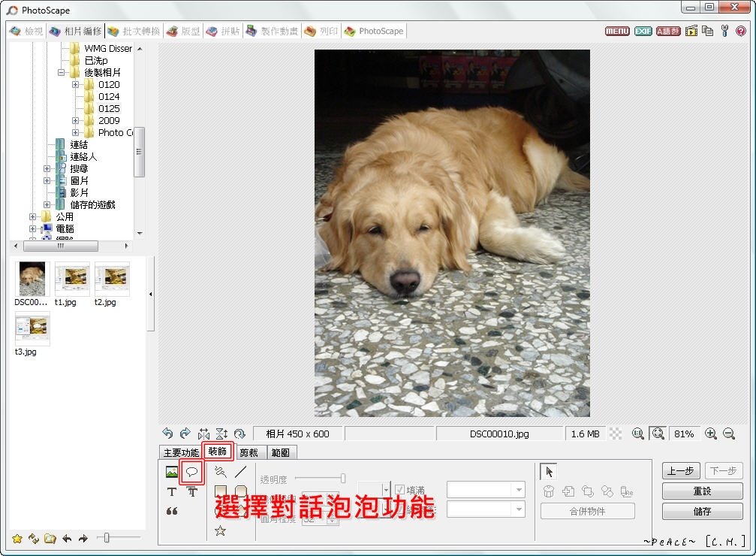The height and width of the screenshot is (556, 756).
Task: Click the open folder icon in bottom-left toolbar
Action: [x=50, y=538]
